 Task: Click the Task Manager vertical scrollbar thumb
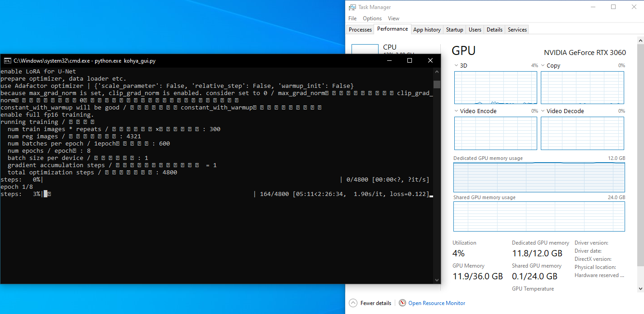(640, 155)
